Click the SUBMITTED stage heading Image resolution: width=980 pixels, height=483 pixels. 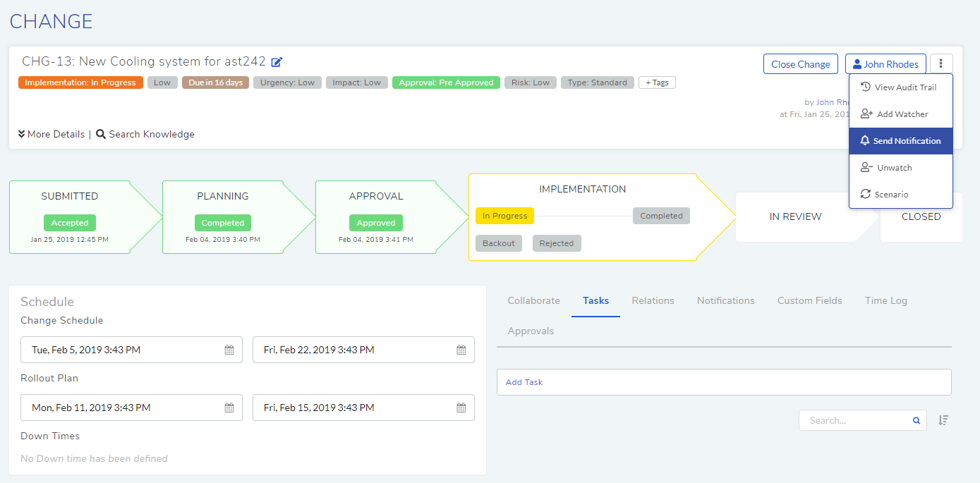[70, 196]
